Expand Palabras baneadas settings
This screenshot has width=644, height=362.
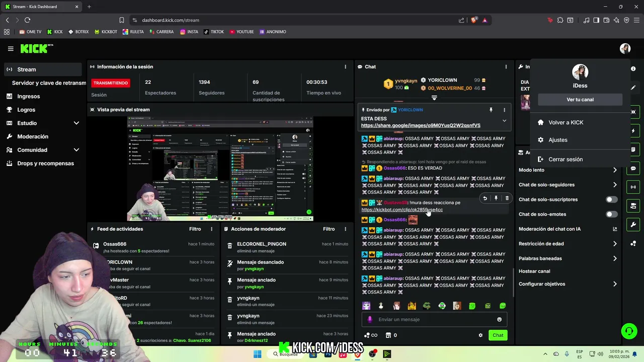click(615, 258)
